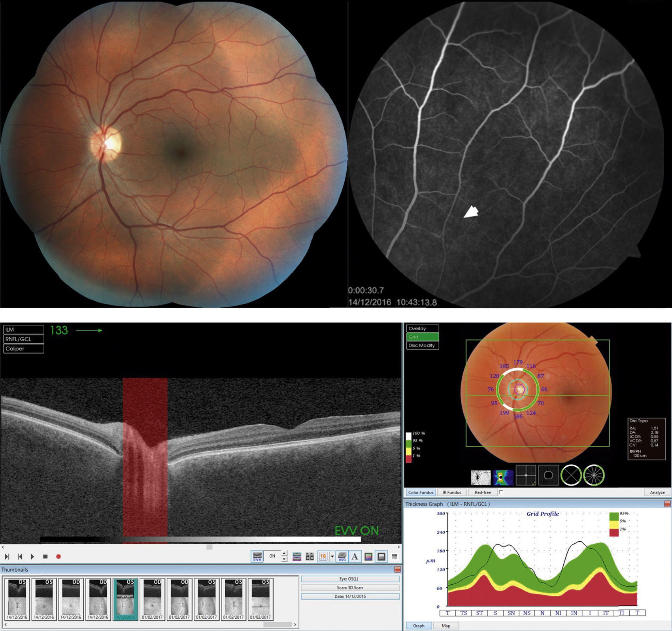672x631 pixels.
Task: Choose the 4-quadrant circle grid icon
Action: coord(571,475)
